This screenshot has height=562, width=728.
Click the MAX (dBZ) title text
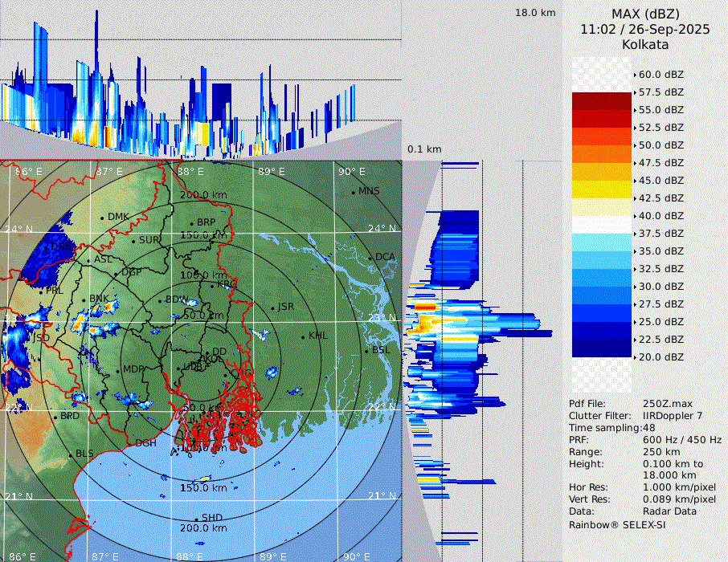click(x=644, y=14)
